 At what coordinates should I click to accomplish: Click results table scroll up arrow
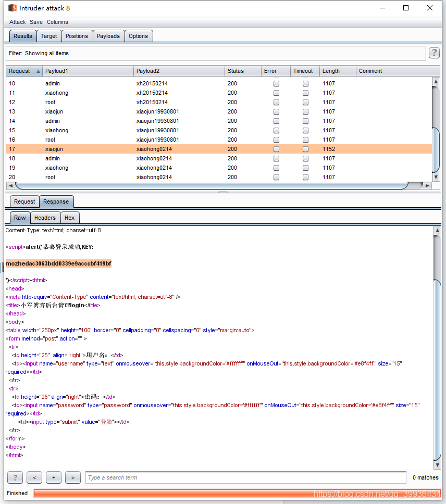pos(436,81)
